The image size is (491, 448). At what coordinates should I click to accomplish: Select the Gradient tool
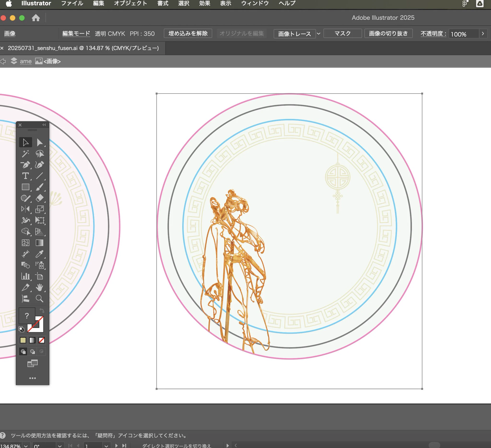pyautogui.click(x=40, y=243)
